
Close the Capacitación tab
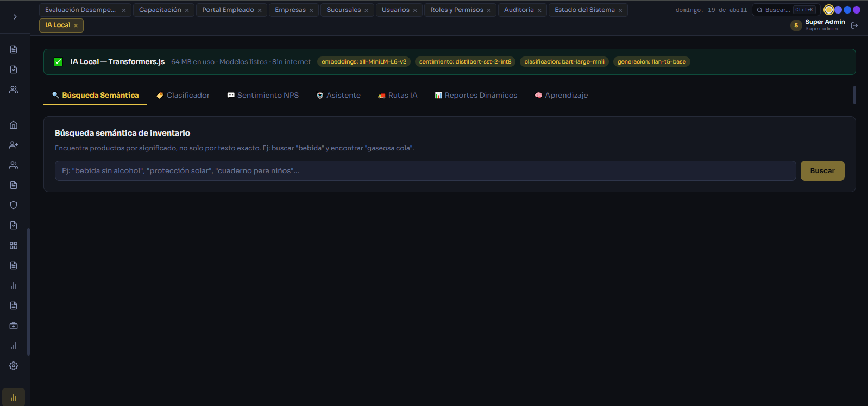(187, 10)
